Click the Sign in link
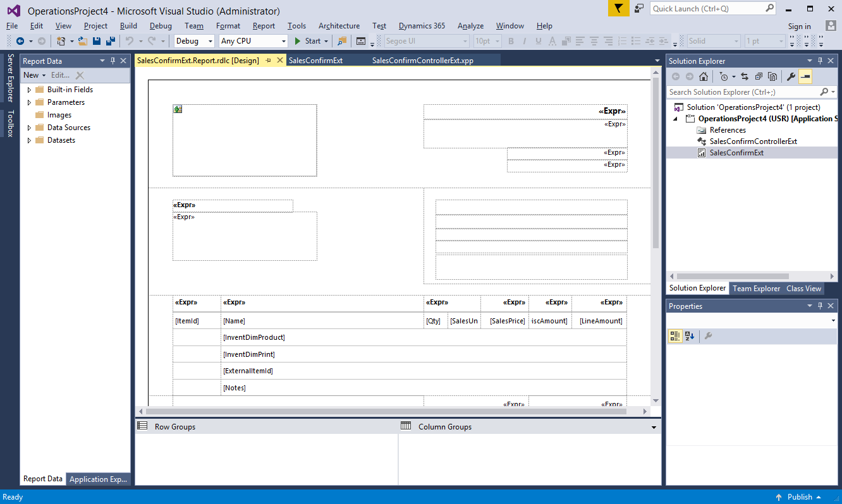The width and height of the screenshot is (842, 504). [x=799, y=26]
